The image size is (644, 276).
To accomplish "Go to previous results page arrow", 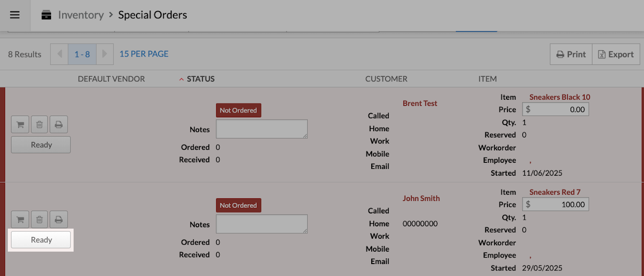I will (59, 54).
